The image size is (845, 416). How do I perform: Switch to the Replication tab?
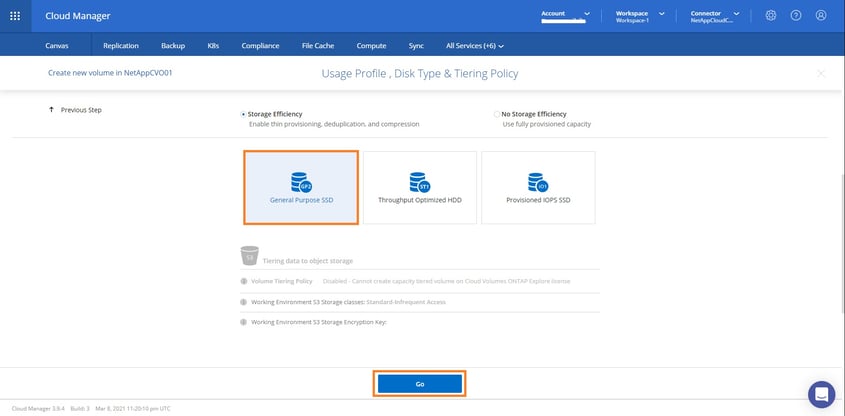pyautogui.click(x=121, y=45)
